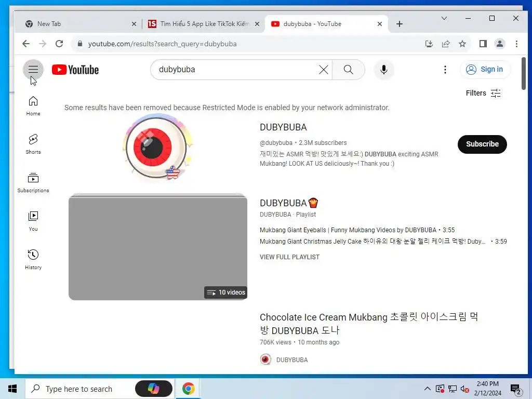Open Subscriptions in the sidebar

coord(33,182)
